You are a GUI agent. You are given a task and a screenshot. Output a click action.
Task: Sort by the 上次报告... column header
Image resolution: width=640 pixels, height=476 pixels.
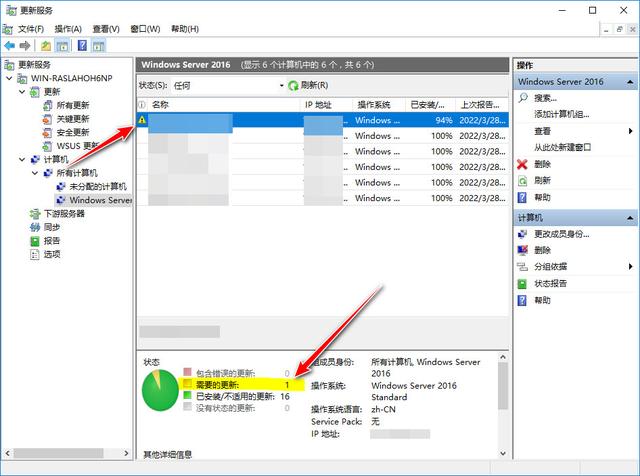[482, 105]
